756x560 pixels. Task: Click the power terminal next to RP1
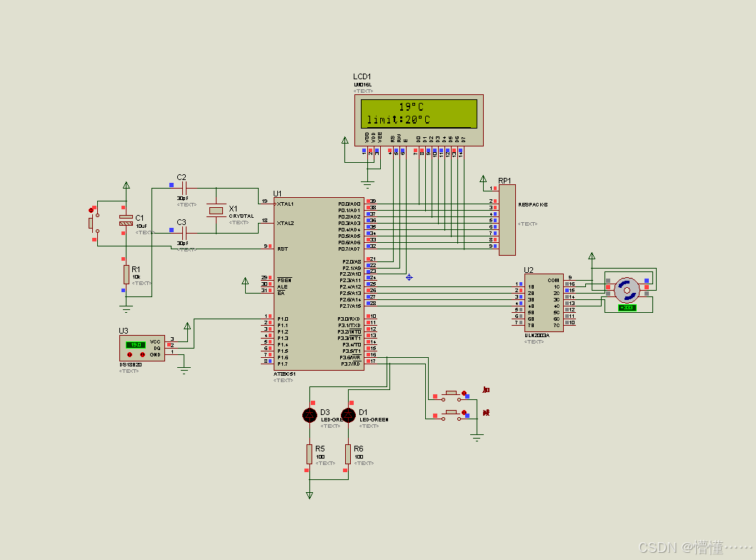pos(483,179)
